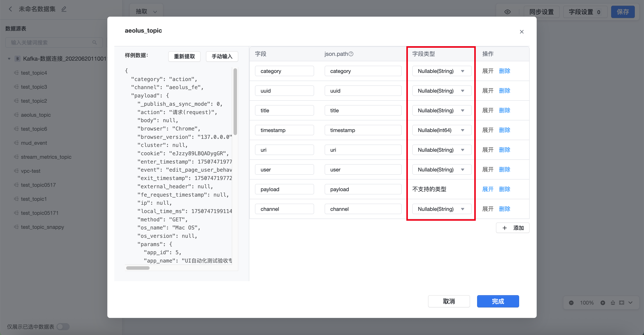Close the aeolus_topic dialog with X
Screen dimensions: 644x335
(x=522, y=32)
